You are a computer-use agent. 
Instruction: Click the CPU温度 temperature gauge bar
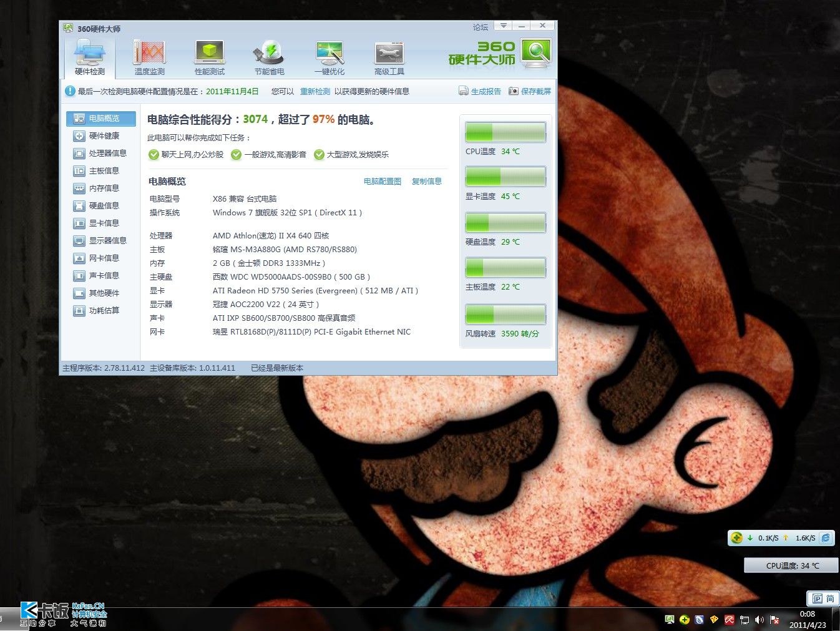[x=505, y=132]
